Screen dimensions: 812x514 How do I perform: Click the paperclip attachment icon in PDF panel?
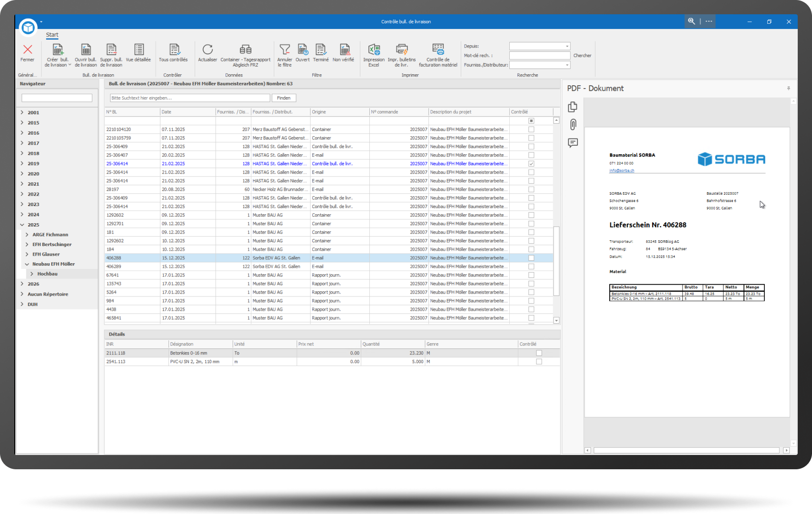pyautogui.click(x=573, y=125)
